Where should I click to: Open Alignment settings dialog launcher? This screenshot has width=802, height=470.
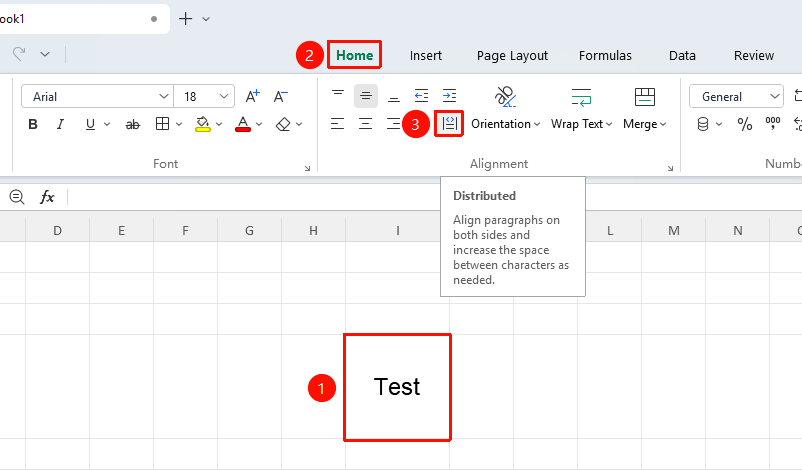coord(670,168)
